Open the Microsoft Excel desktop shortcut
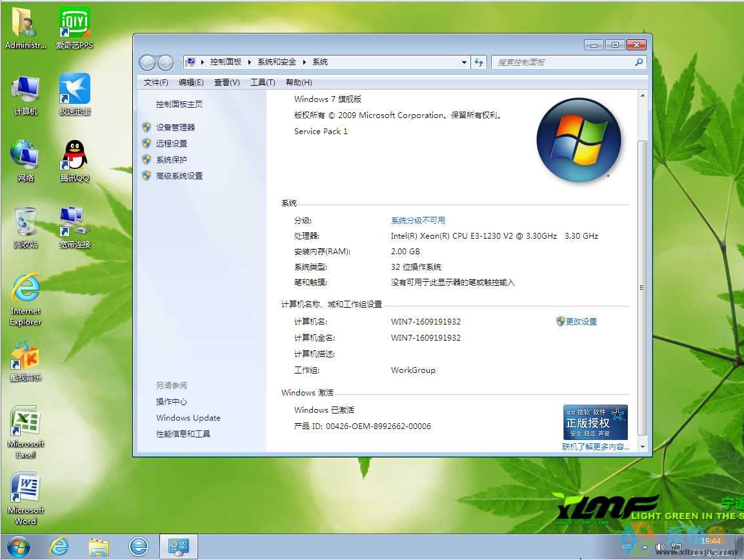 (26, 432)
